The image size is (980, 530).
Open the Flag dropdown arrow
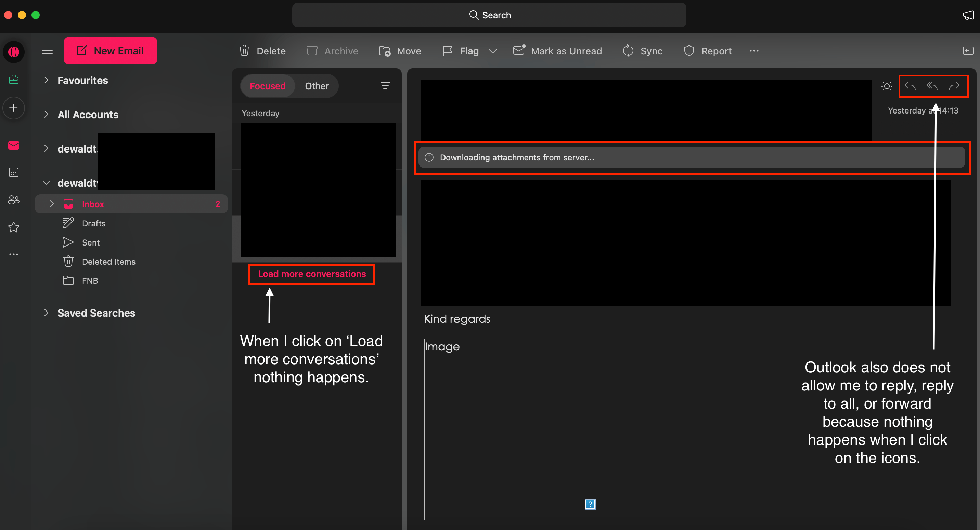tap(493, 51)
